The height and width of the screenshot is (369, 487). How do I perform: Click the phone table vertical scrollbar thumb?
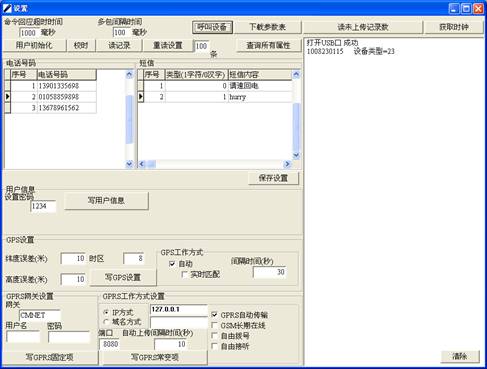(129, 119)
